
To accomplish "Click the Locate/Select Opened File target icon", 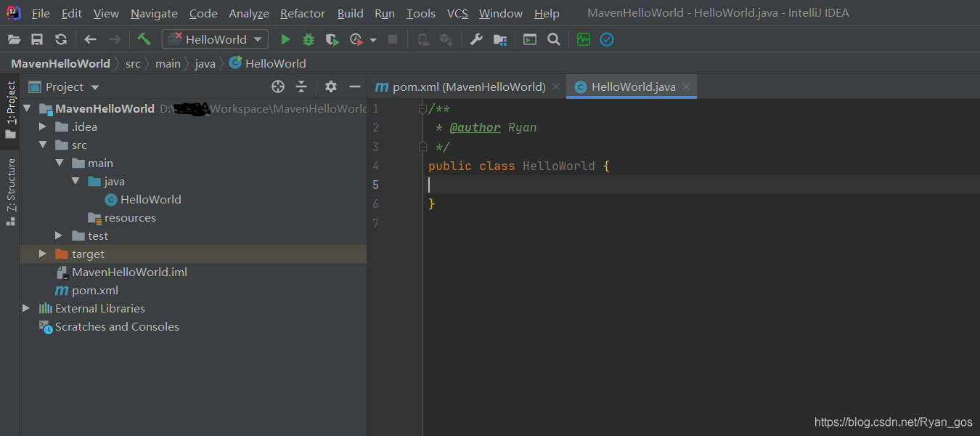I will [277, 86].
